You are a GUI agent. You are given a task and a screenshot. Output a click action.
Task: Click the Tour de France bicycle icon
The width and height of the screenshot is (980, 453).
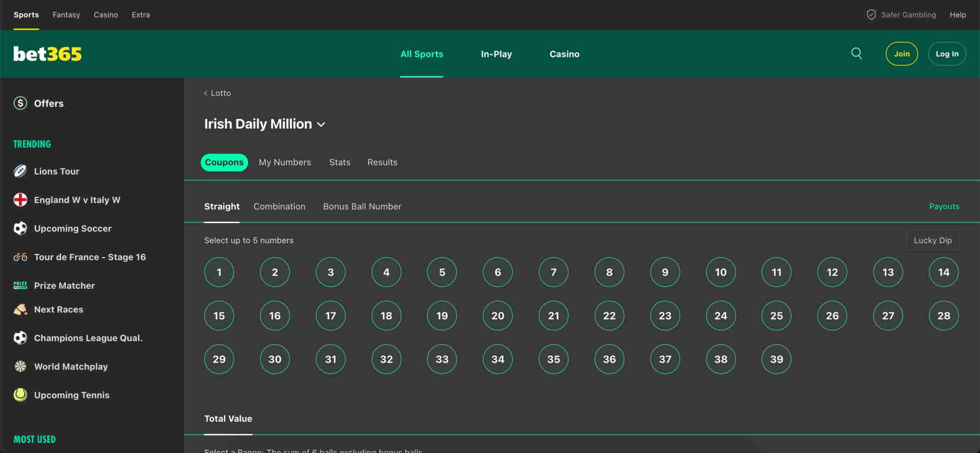pos(20,257)
